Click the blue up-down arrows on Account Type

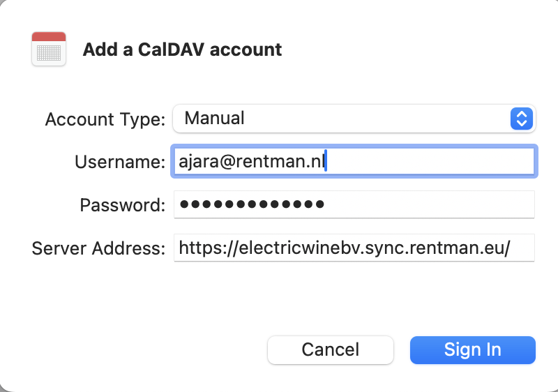pyautogui.click(x=521, y=119)
